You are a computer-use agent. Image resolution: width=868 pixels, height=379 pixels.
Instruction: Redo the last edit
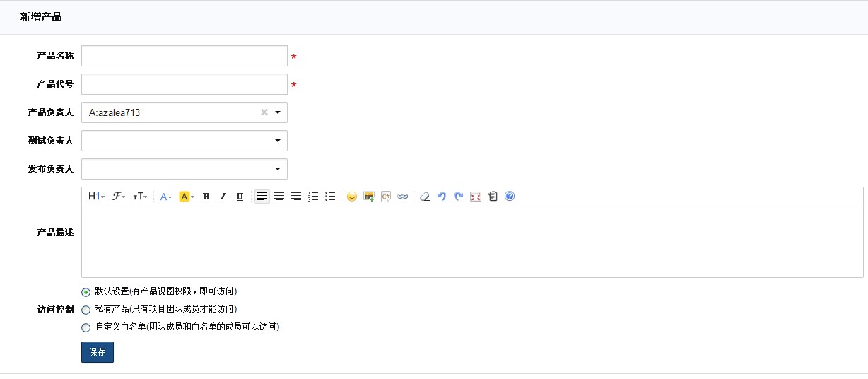[x=459, y=197]
